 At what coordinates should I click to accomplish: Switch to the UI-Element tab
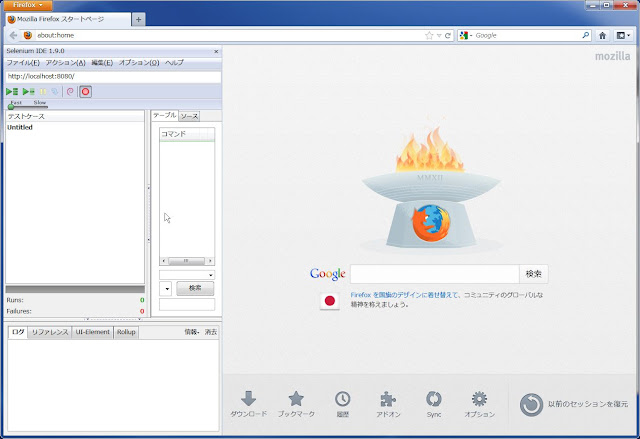pyautogui.click(x=93, y=333)
